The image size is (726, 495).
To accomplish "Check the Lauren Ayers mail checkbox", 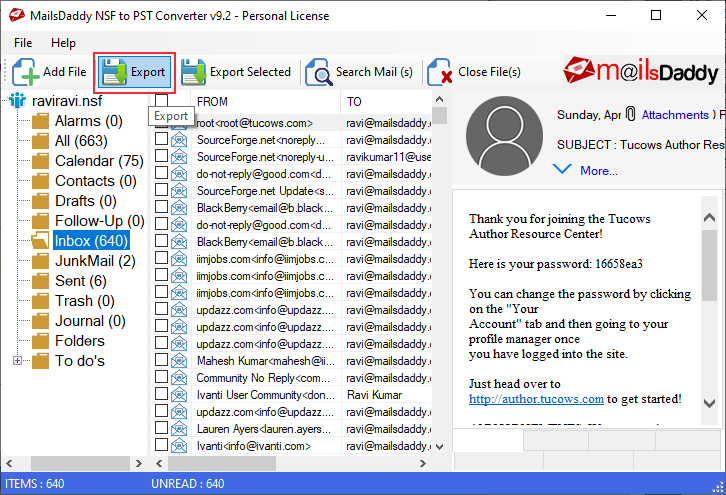I will coord(161,428).
